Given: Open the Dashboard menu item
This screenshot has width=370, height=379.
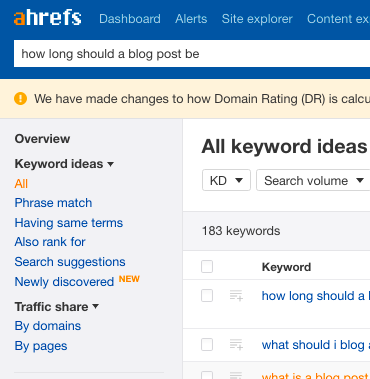Looking at the screenshot, I should [130, 19].
